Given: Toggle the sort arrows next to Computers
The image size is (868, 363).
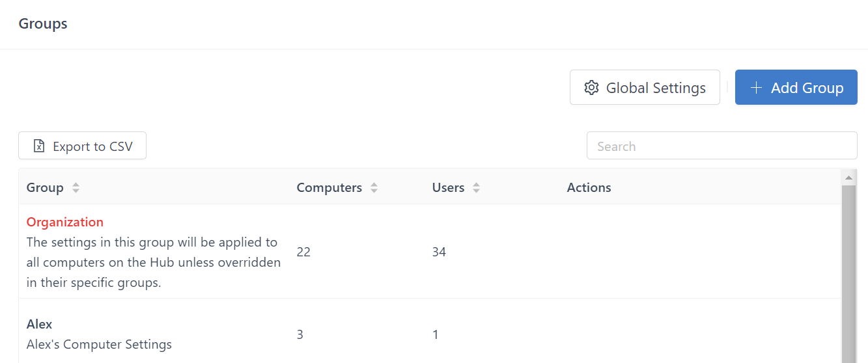Looking at the screenshot, I should tap(374, 188).
